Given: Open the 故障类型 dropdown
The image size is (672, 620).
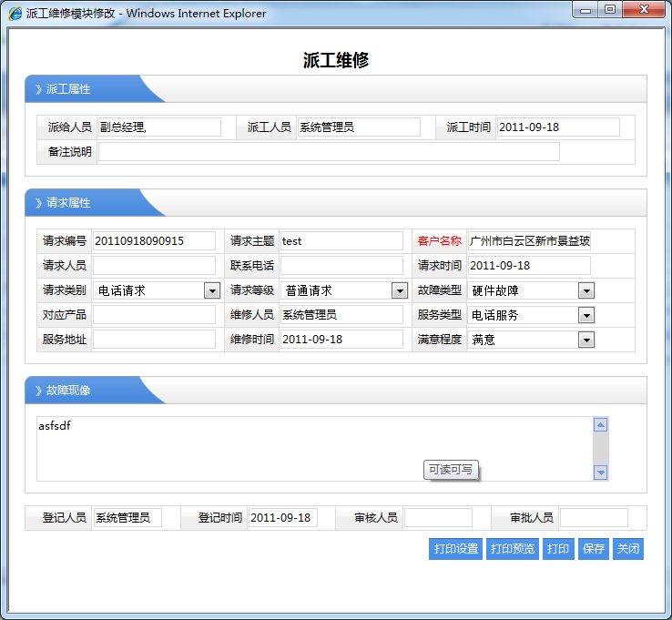Looking at the screenshot, I should coord(586,290).
